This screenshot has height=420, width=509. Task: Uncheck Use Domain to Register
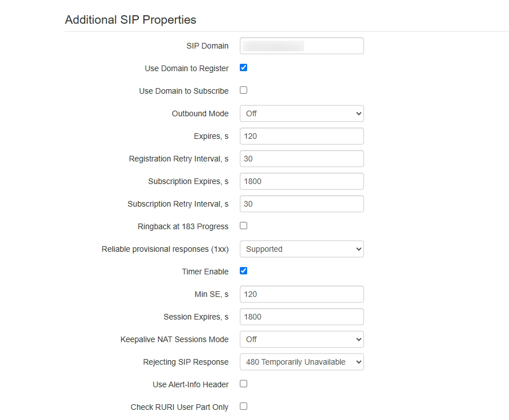click(x=244, y=68)
